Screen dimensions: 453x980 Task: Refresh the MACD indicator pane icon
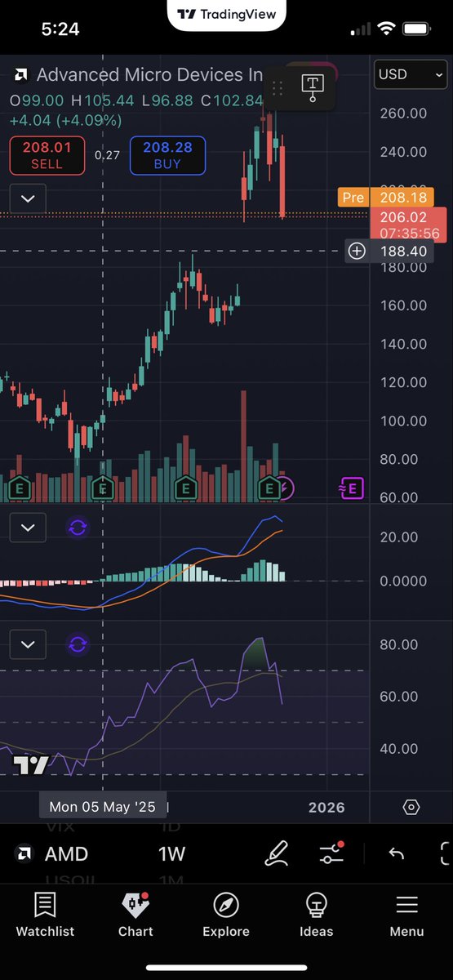[x=78, y=528]
